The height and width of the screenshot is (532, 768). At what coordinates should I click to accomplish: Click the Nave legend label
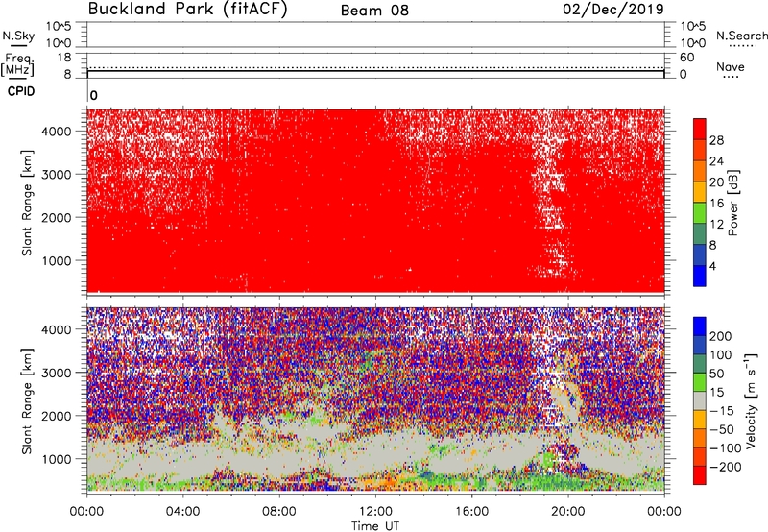coord(731,66)
